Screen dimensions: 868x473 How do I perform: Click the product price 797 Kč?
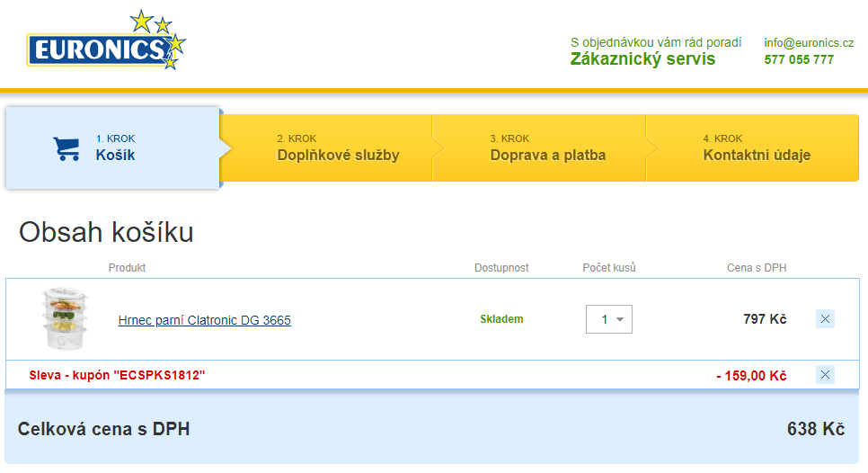tap(765, 319)
